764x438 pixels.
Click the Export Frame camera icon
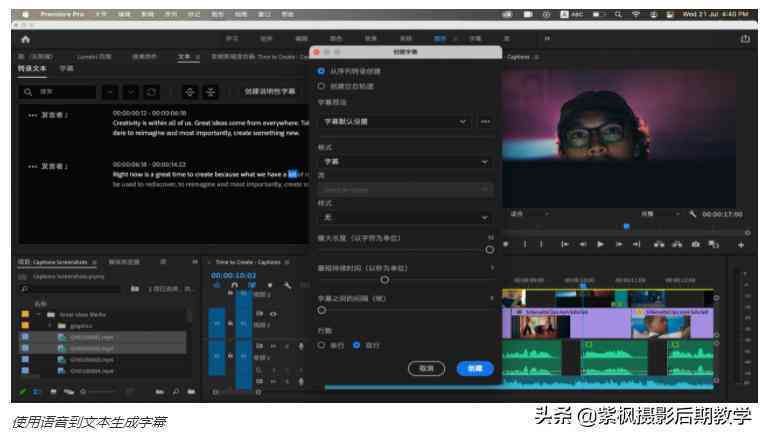point(696,244)
